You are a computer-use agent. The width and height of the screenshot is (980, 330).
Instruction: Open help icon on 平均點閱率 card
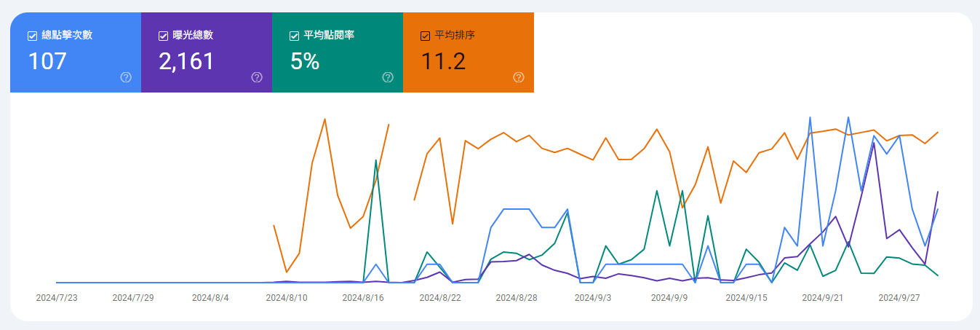coord(388,77)
